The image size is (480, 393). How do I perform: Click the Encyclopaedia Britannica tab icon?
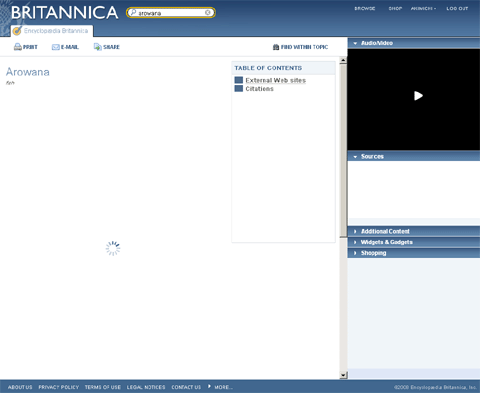click(x=17, y=31)
